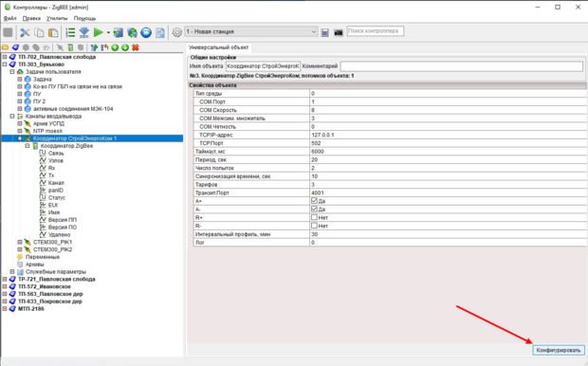Screen dimensions: 588x366
Task: Click the calculator icon beside station dropdown
Action: (x=324, y=32)
